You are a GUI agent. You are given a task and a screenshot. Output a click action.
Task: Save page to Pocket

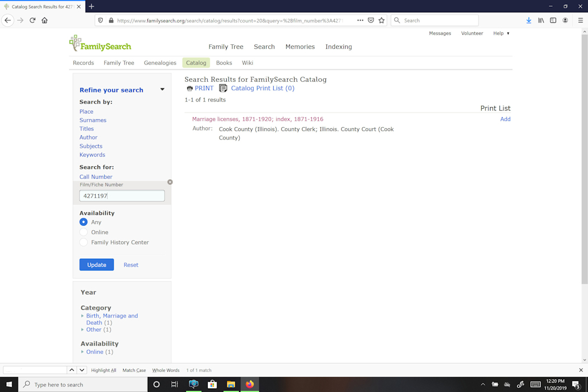tap(371, 20)
